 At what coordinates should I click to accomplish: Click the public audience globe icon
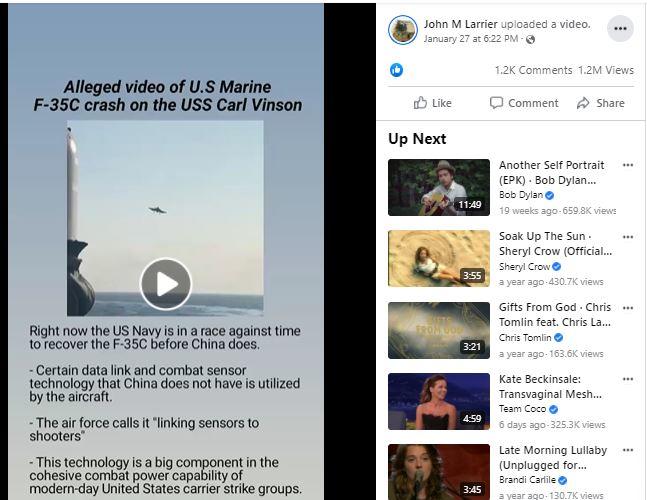pos(531,39)
